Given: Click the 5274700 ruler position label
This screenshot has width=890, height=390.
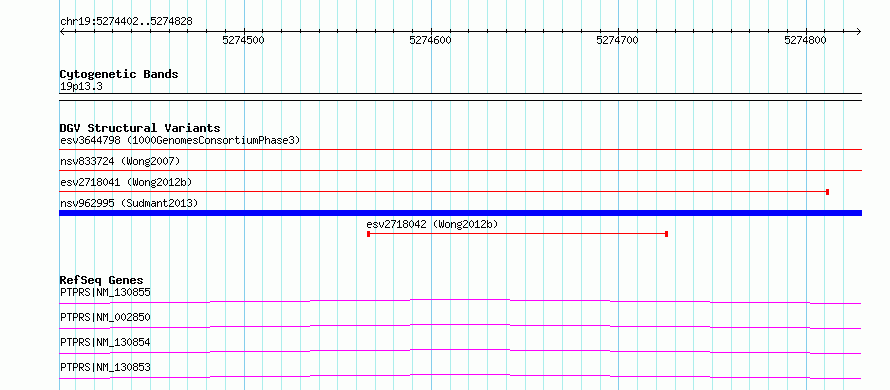Looking at the screenshot, I should 618,40.
